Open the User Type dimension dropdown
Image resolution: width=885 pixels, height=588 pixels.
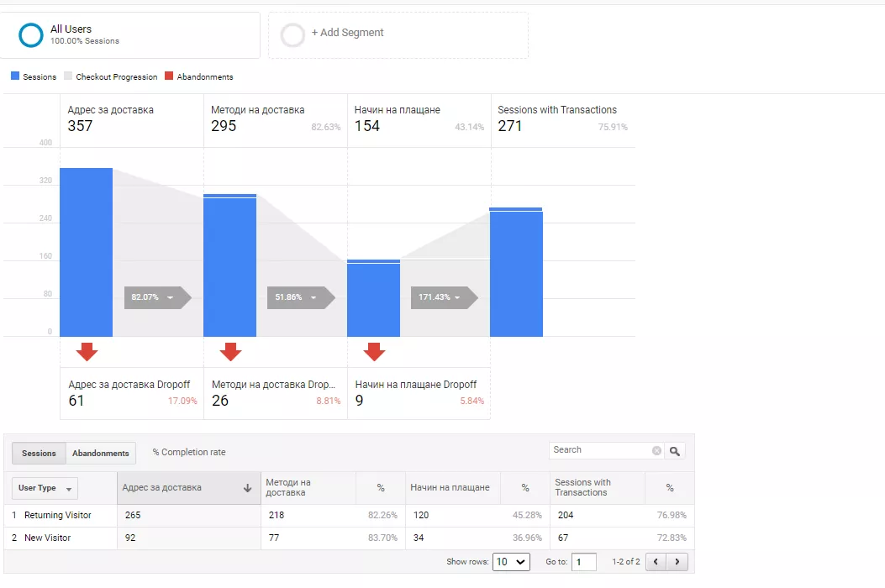(x=45, y=488)
